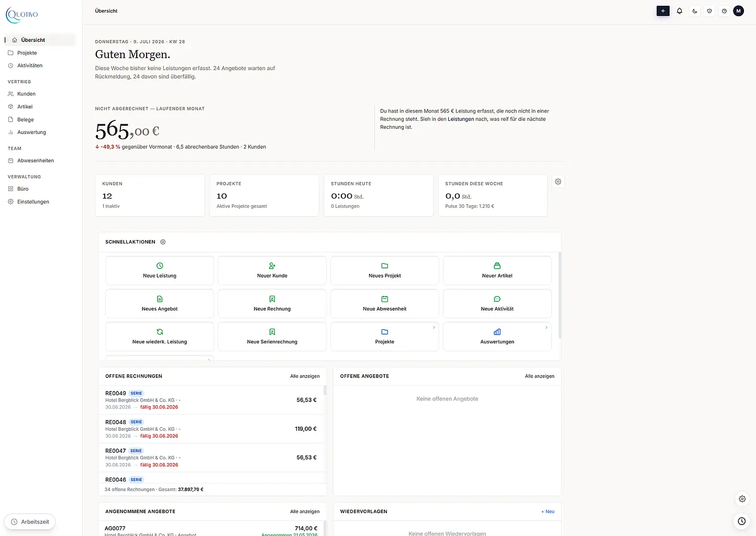The image size is (756, 536).
Task: Open the user menu via M avatar
Action: point(739,11)
